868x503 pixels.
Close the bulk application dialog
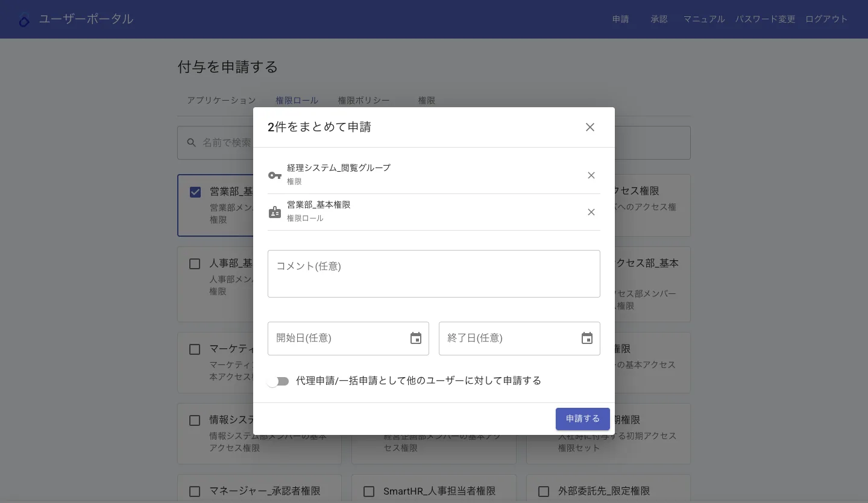point(590,127)
